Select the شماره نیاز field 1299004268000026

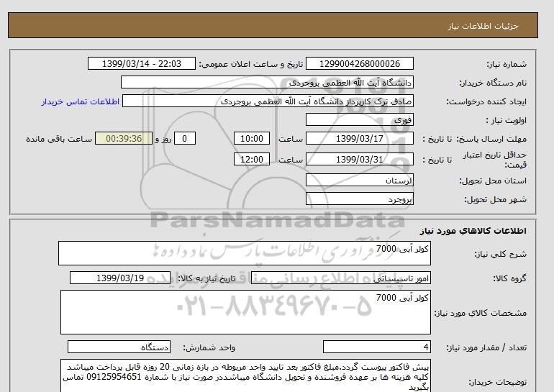tap(359, 63)
